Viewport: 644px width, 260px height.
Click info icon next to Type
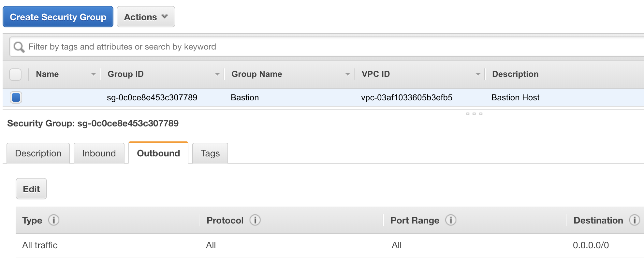(54, 220)
